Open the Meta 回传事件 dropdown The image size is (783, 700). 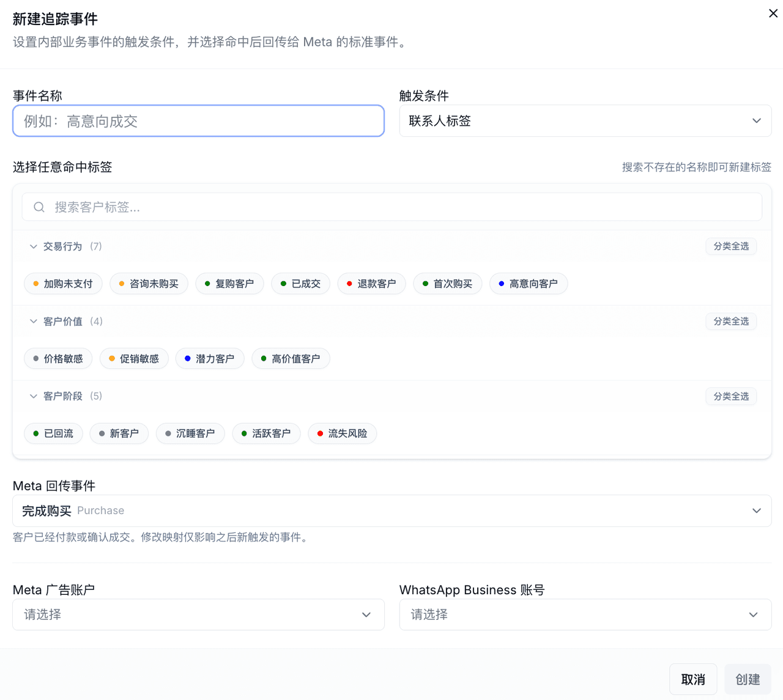392,510
